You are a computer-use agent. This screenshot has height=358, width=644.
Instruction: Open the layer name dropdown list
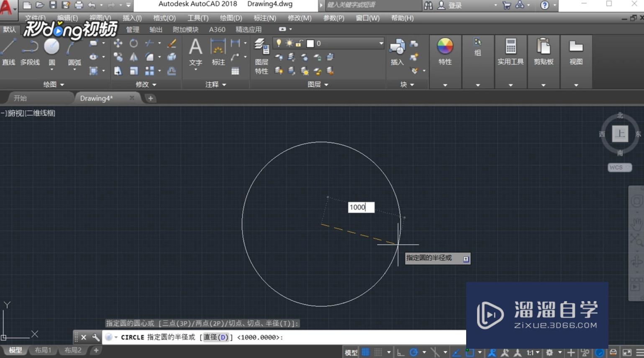[x=381, y=43]
